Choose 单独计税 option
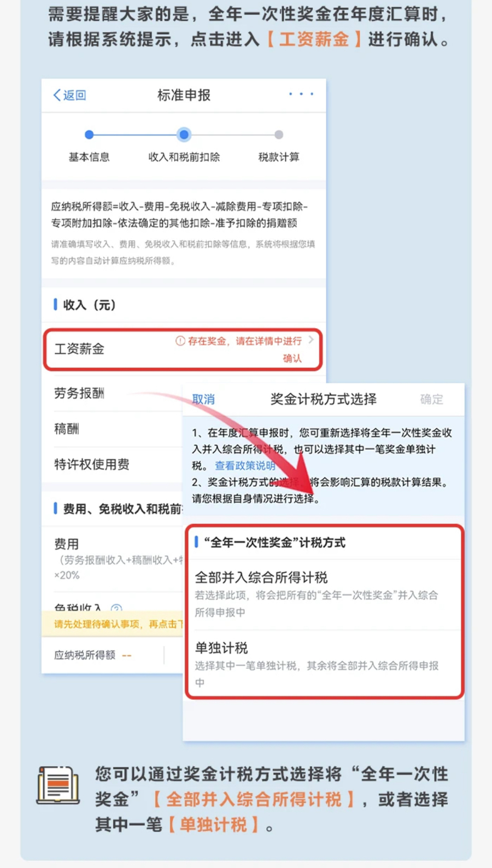492x868 pixels. 325,664
